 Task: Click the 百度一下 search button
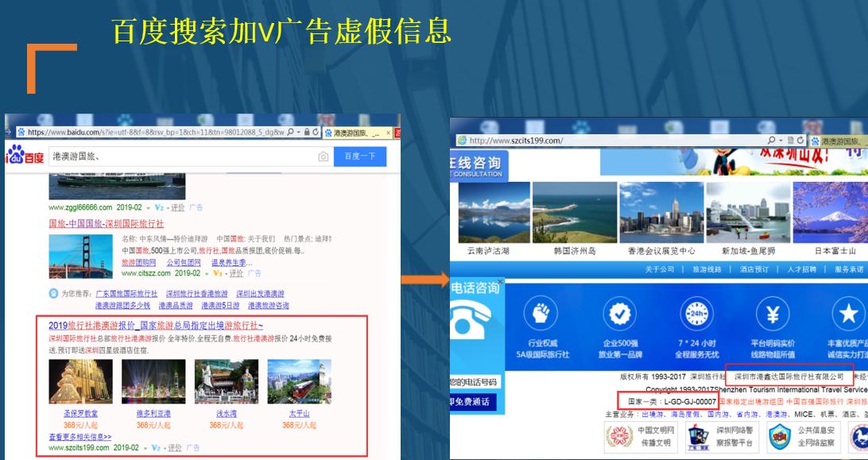coord(360,156)
